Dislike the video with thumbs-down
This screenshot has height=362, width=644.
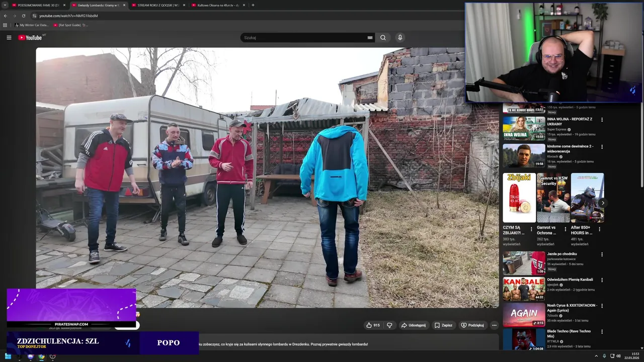click(389, 325)
